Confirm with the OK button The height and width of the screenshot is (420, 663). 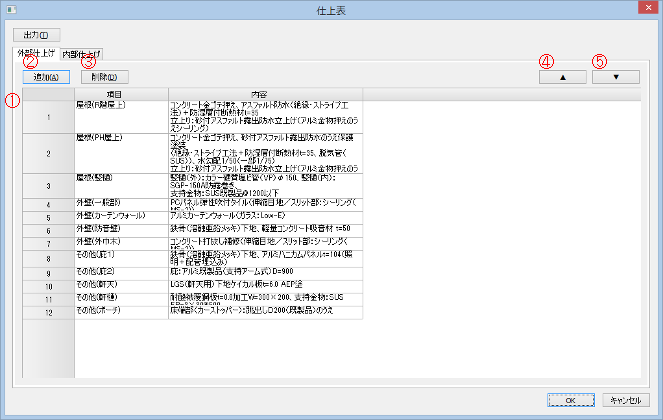(x=569, y=399)
